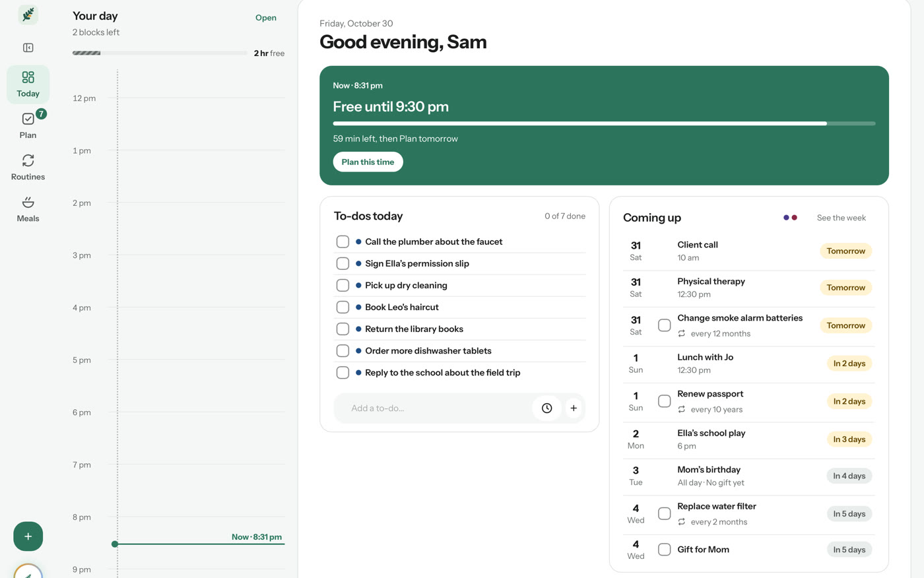924x578 pixels.
Task: Check off Book Leo's haircut
Action: tap(343, 307)
